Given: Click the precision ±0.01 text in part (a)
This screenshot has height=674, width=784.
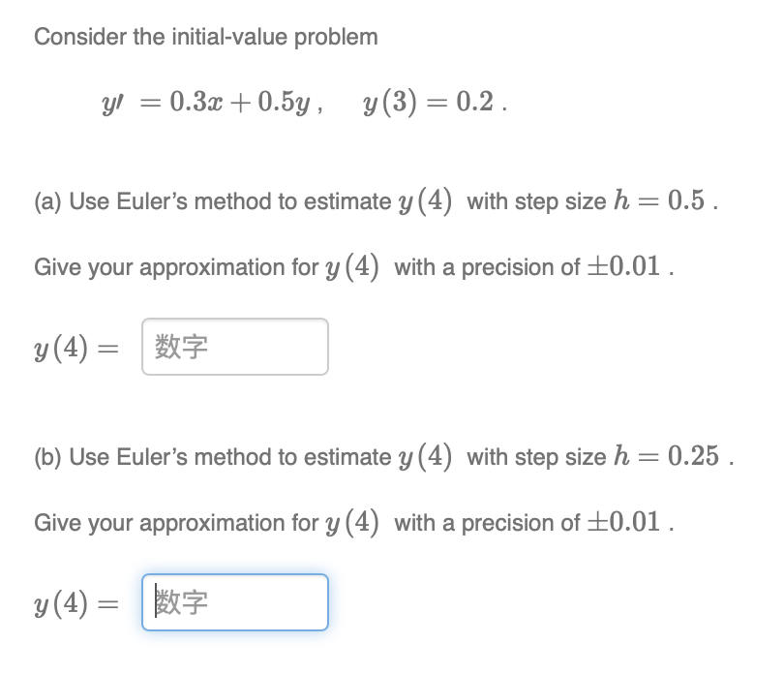Looking at the screenshot, I should (x=625, y=266).
